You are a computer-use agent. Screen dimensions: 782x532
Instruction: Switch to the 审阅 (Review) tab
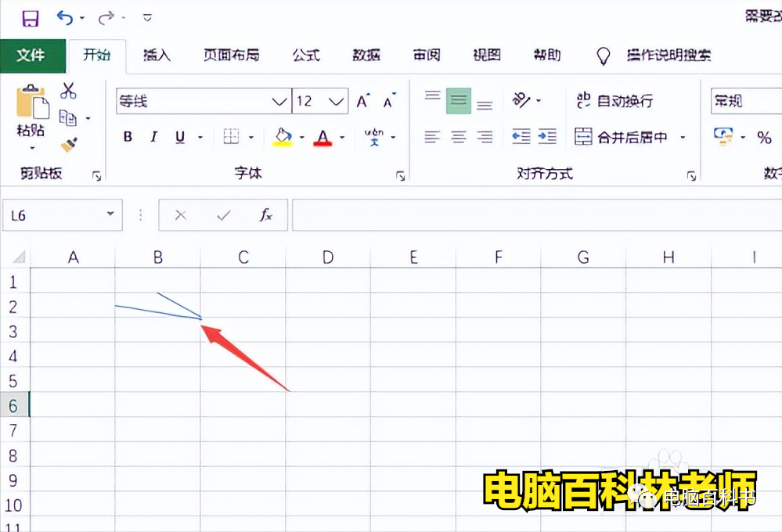pyautogui.click(x=427, y=55)
